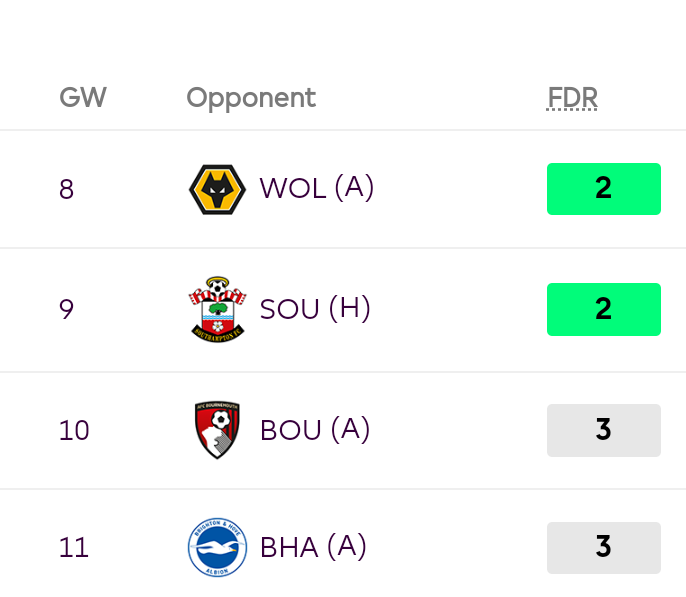Click the FDR column header abbreviation

[572, 97]
